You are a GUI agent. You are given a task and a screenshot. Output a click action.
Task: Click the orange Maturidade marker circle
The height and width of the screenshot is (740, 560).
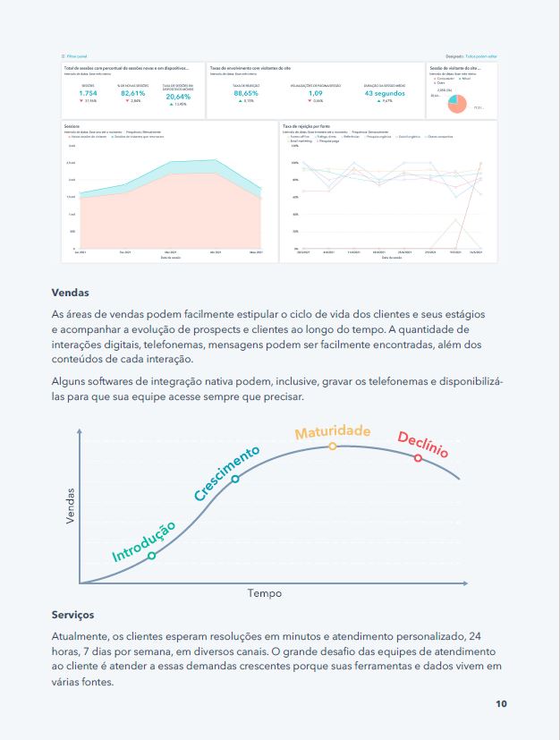coord(333,446)
